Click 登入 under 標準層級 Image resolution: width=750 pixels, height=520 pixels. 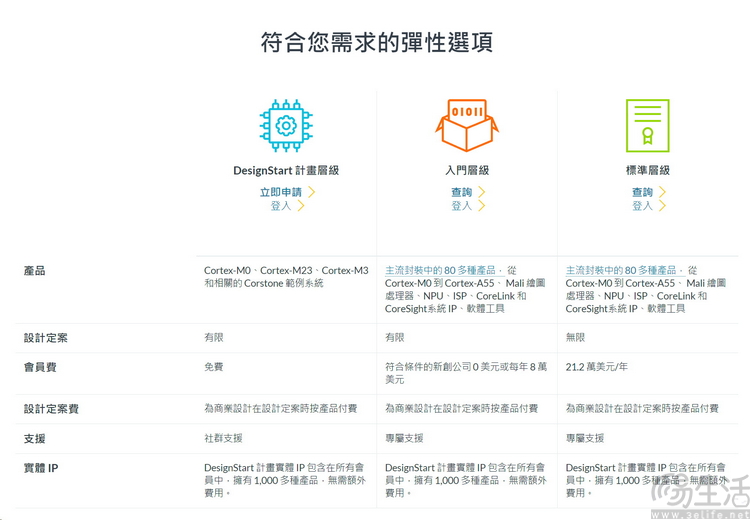(x=642, y=206)
